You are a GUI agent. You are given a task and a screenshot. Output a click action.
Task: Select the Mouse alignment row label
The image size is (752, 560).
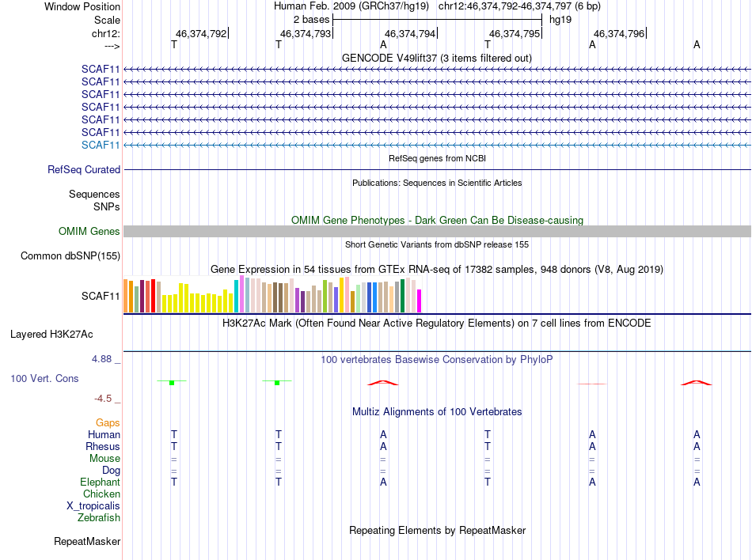[x=104, y=459]
